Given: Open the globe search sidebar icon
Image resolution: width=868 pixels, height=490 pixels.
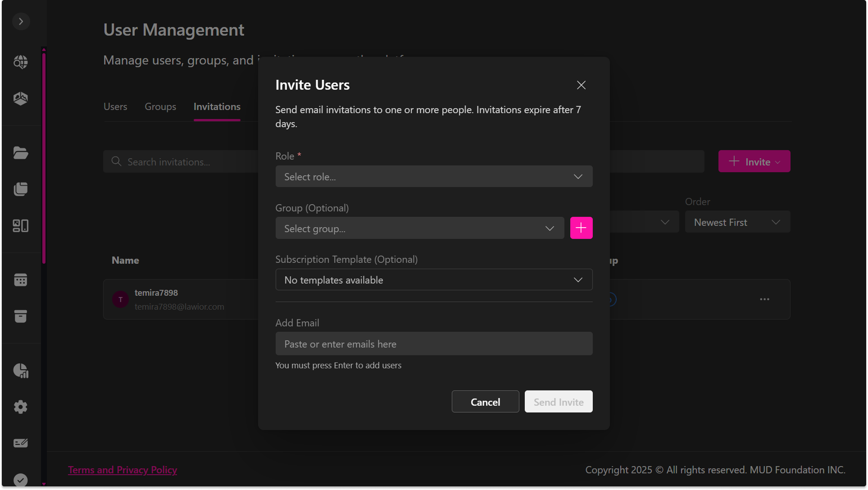Looking at the screenshot, I should point(21,62).
